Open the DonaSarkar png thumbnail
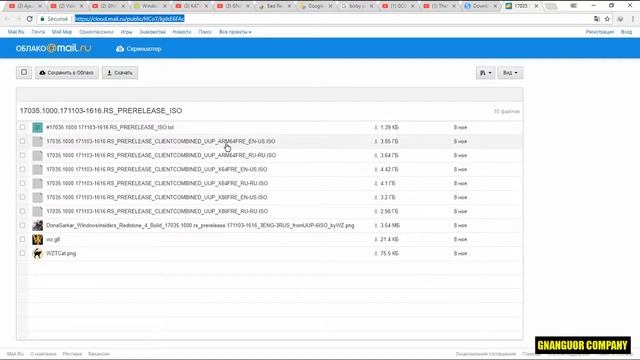 pos(38,225)
